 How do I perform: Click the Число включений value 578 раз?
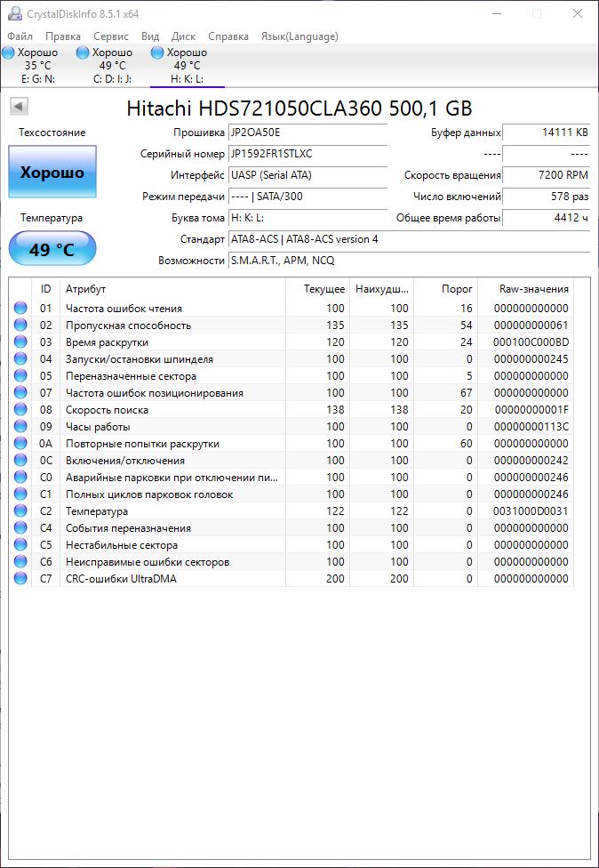click(x=547, y=197)
